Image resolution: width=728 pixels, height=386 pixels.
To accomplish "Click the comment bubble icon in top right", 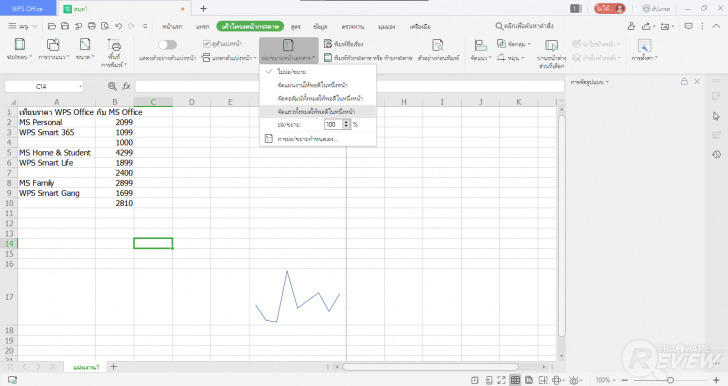I will tap(689, 26).
